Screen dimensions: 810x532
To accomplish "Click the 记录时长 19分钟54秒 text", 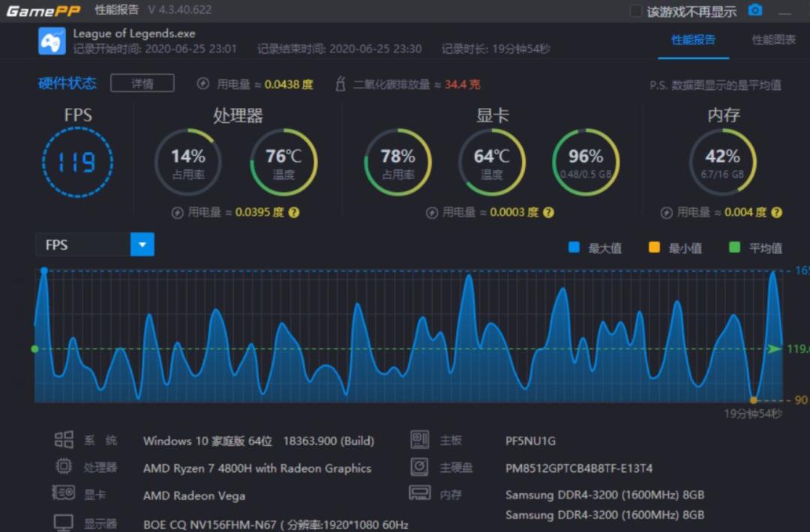I will (496, 49).
